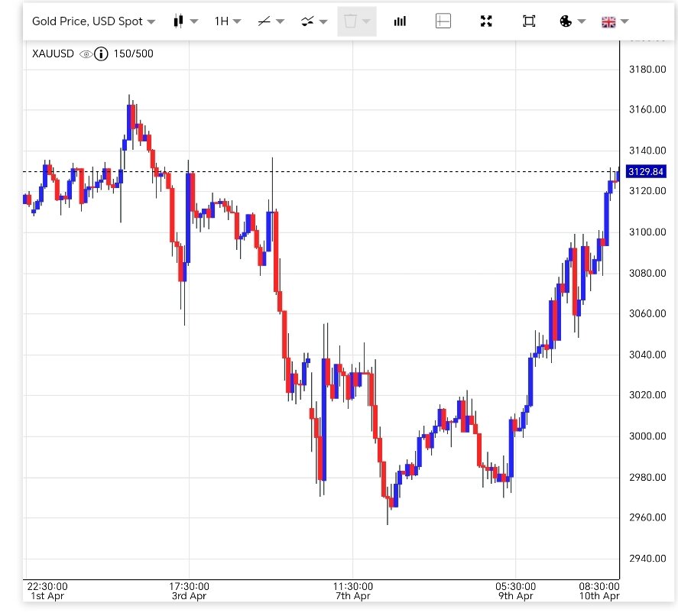Click the volume bars icon
This screenshot has height=616, width=678.
pos(400,21)
